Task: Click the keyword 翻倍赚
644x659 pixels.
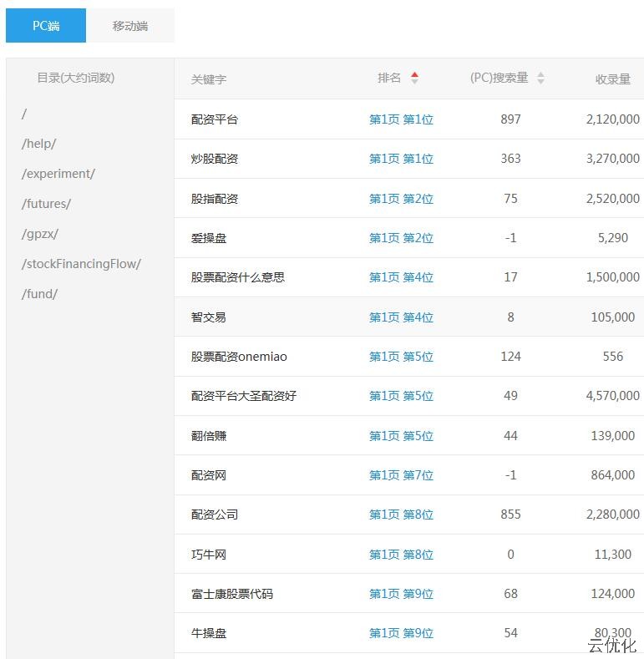Action: 209,436
